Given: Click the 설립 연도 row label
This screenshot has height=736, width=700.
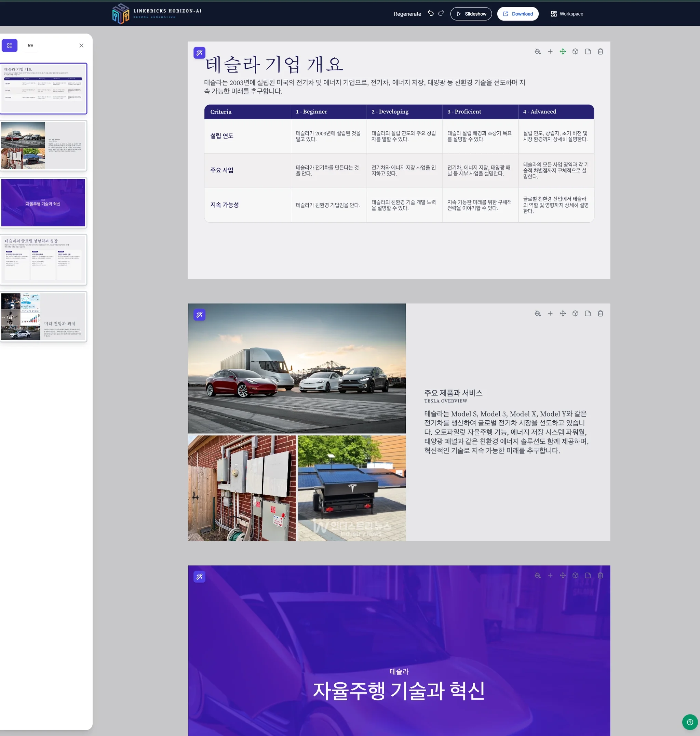Looking at the screenshot, I should pos(221,136).
